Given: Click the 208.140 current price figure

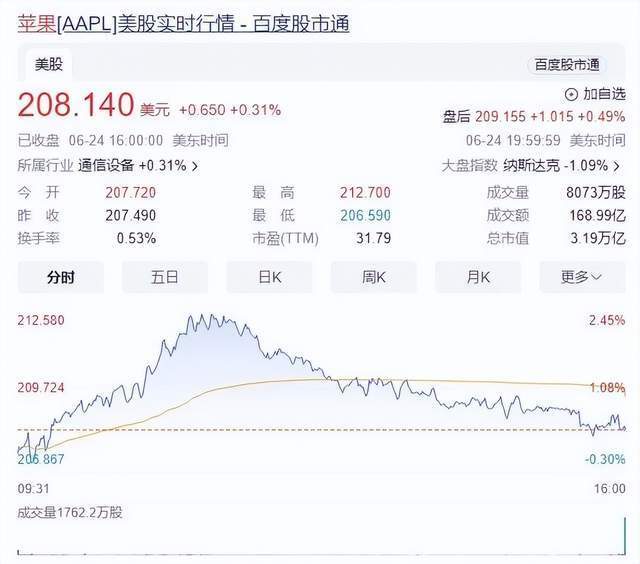Looking at the screenshot, I should 66,106.
